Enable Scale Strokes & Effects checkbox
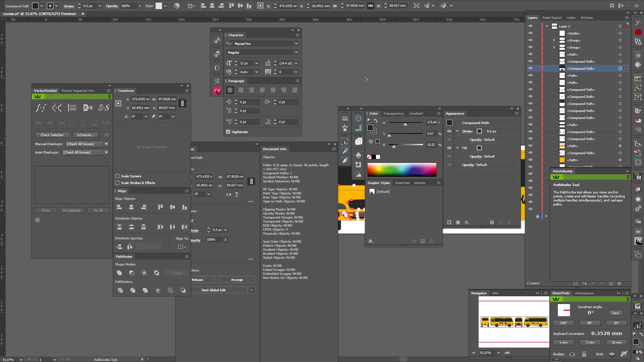 tap(117, 183)
